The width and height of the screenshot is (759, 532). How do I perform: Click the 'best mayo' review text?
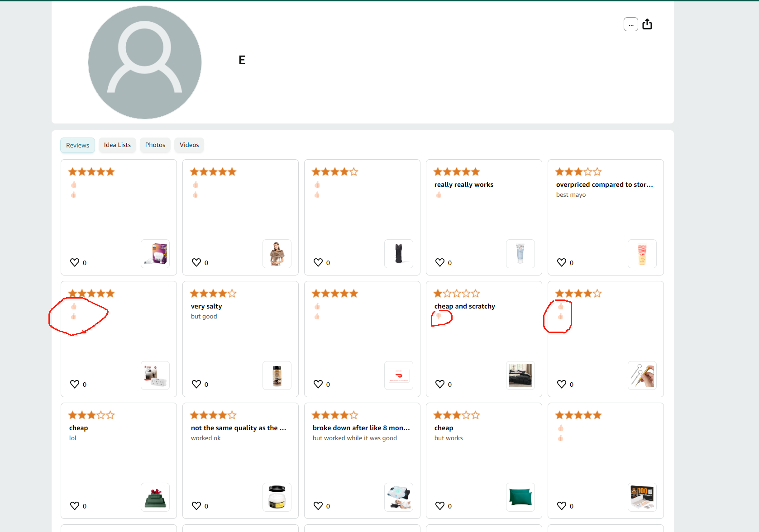tap(571, 195)
